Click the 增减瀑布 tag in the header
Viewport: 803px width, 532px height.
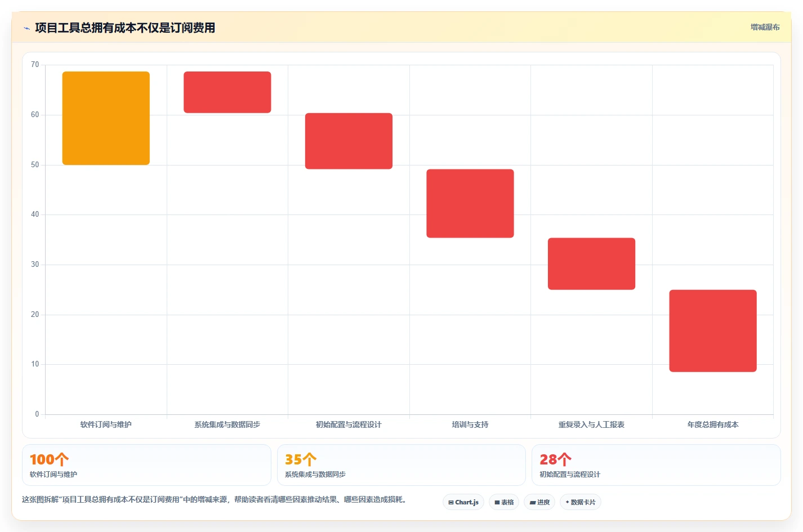tap(765, 27)
